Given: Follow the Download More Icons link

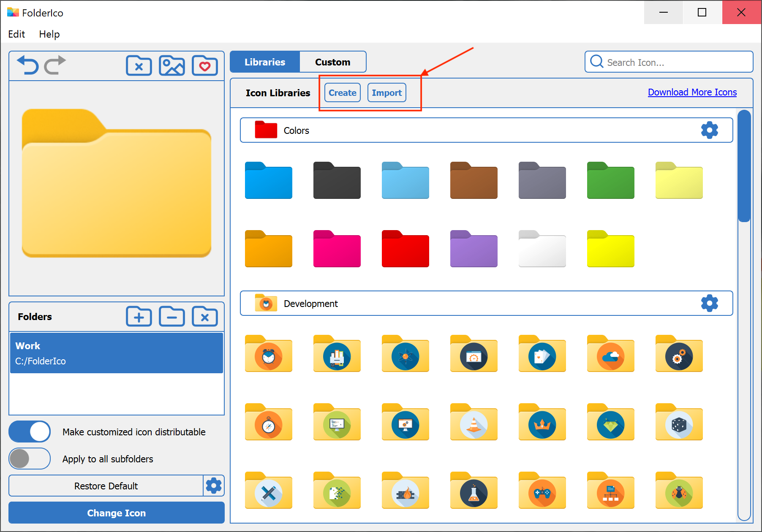Looking at the screenshot, I should coord(692,92).
